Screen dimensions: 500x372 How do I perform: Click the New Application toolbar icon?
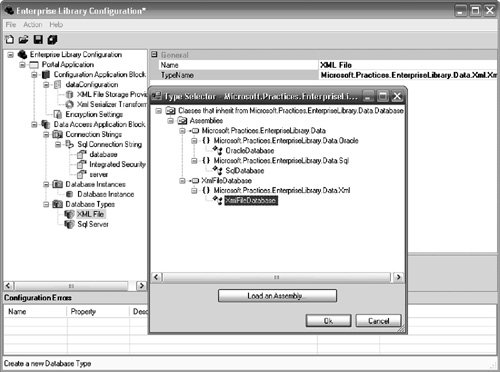(x=9, y=40)
